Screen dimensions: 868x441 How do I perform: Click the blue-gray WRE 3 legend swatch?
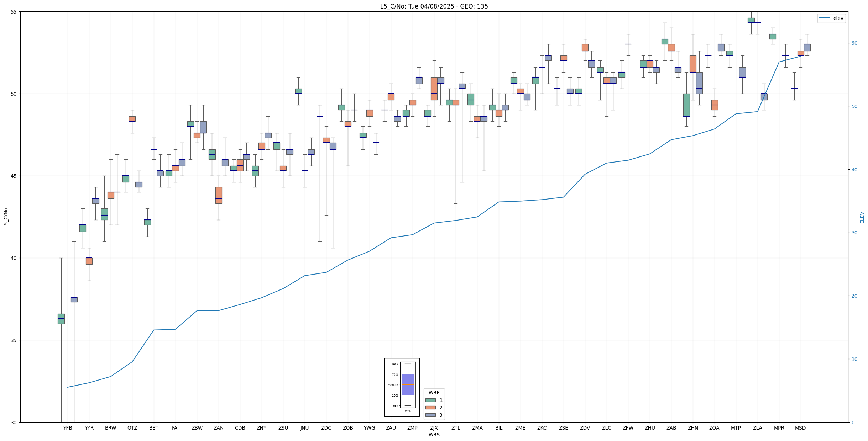(430, 415)
